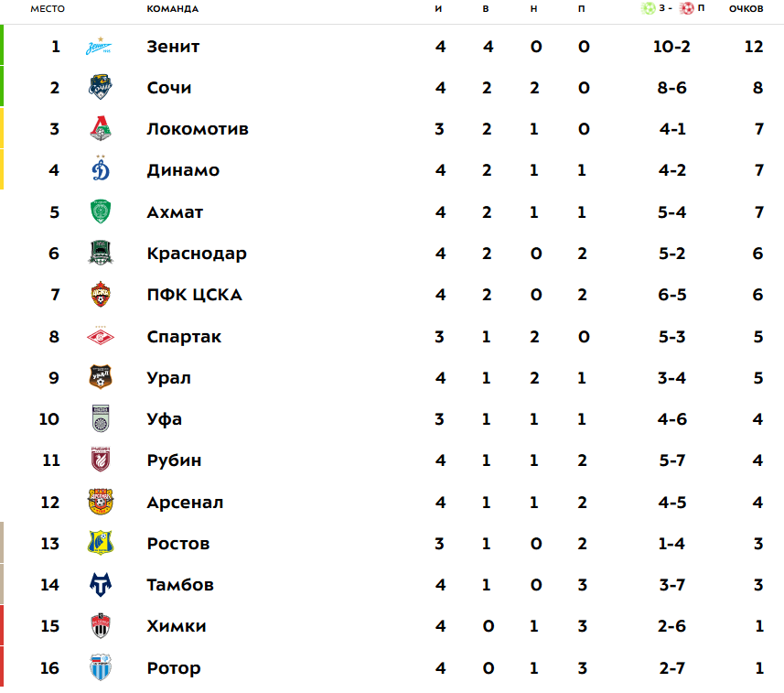Click the Sochi club crest

coord(100,87)
